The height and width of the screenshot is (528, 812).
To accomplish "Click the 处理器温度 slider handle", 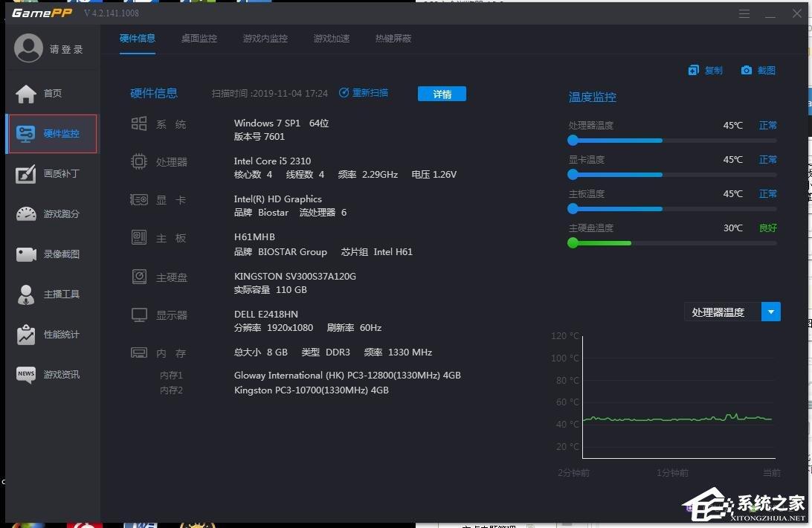I will (x=573, y=141).
